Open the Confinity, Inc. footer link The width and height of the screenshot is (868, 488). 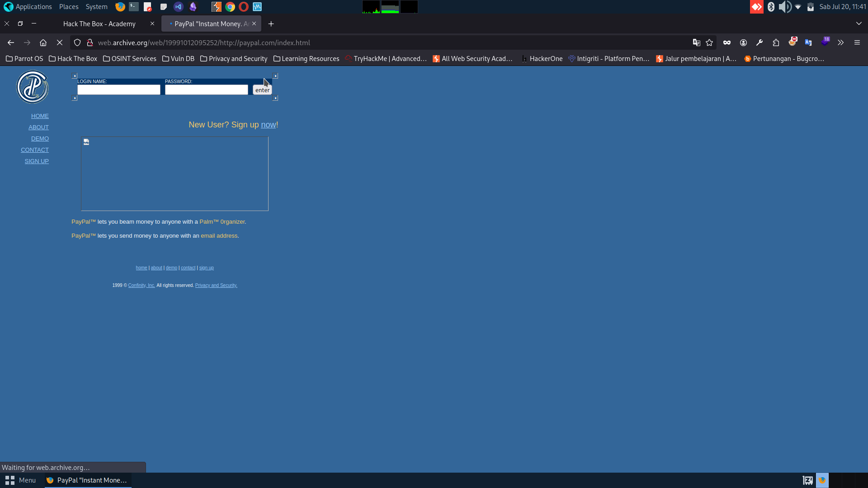142,286
